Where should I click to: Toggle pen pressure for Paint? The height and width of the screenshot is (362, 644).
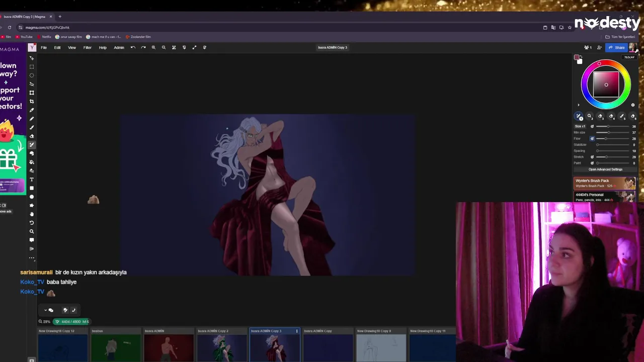592,163
